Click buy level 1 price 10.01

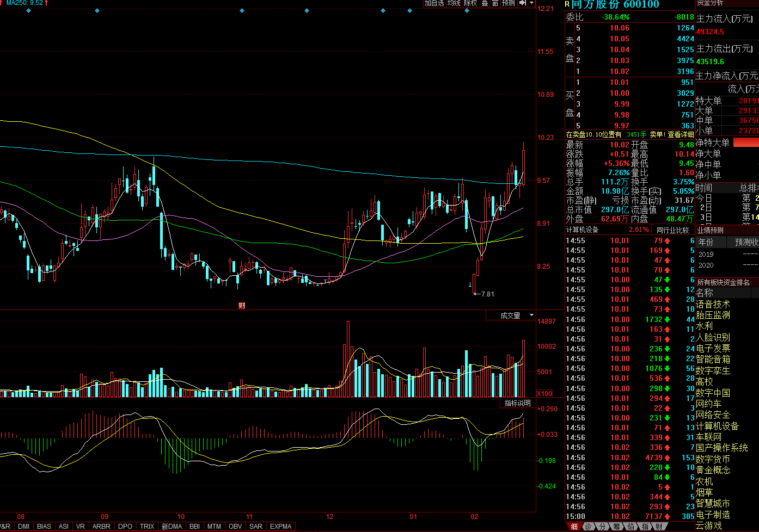pyautogui.click(x=620, y=82)
